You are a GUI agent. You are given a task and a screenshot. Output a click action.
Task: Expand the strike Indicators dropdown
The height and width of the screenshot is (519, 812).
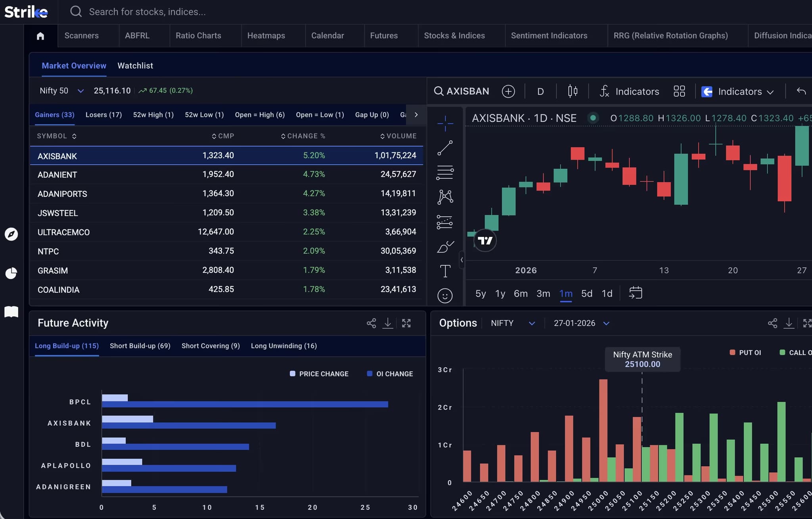[x=737, y=92]
